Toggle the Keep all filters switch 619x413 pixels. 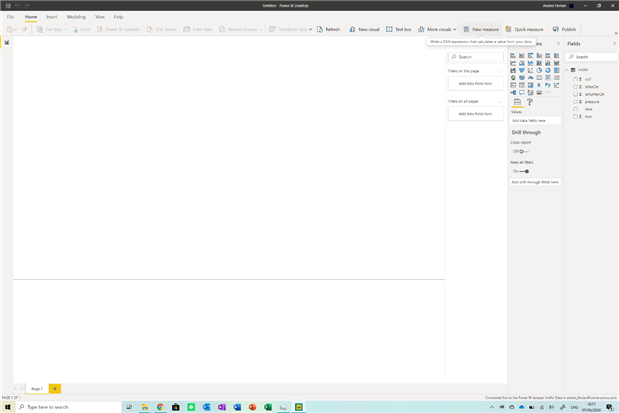[524, 171]
